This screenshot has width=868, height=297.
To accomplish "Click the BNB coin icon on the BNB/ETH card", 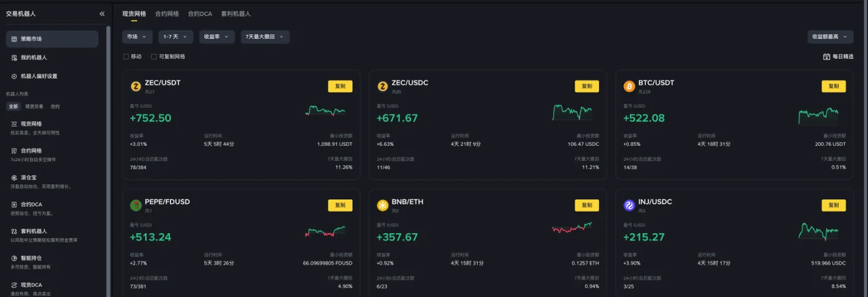I will pyautogui.click(x=383, y=205).
